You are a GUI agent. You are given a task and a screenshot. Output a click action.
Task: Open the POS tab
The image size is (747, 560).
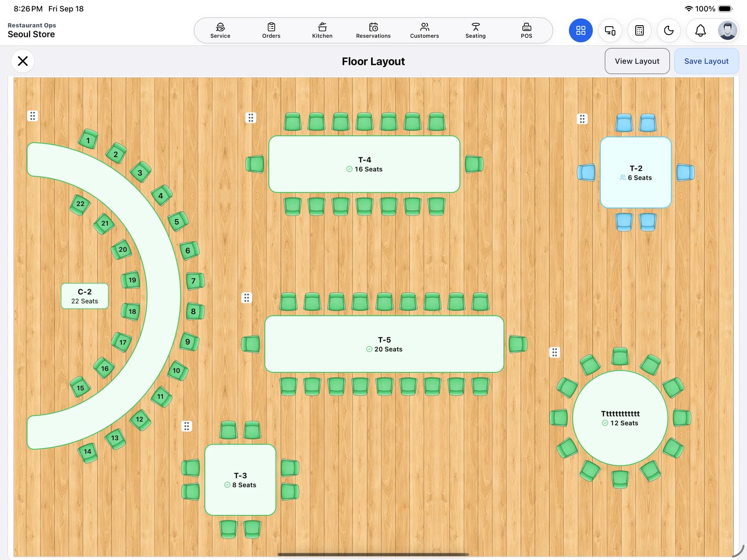(x=526, y=30)
